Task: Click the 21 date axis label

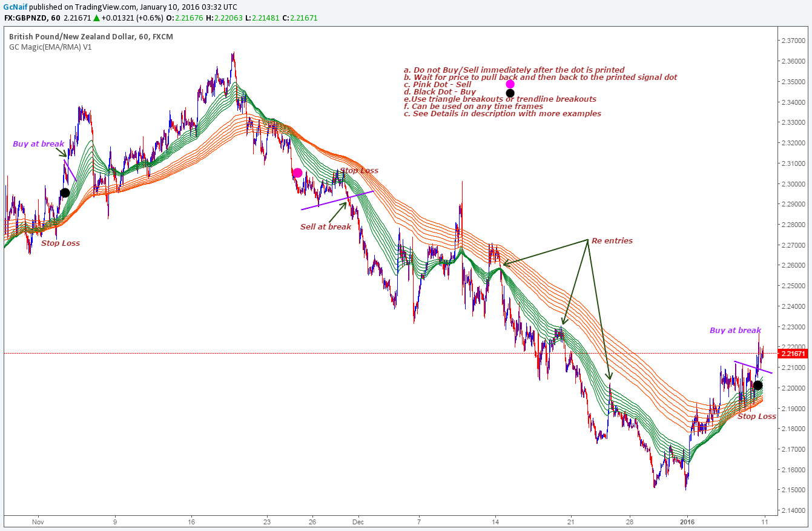Action: 570,521
